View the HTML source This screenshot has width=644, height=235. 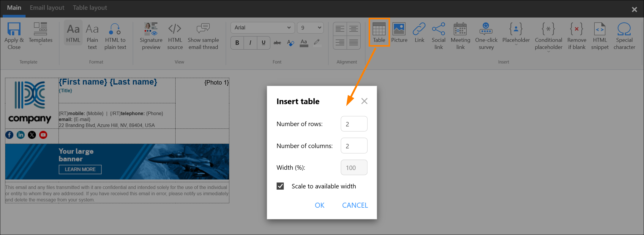[175, 36]
